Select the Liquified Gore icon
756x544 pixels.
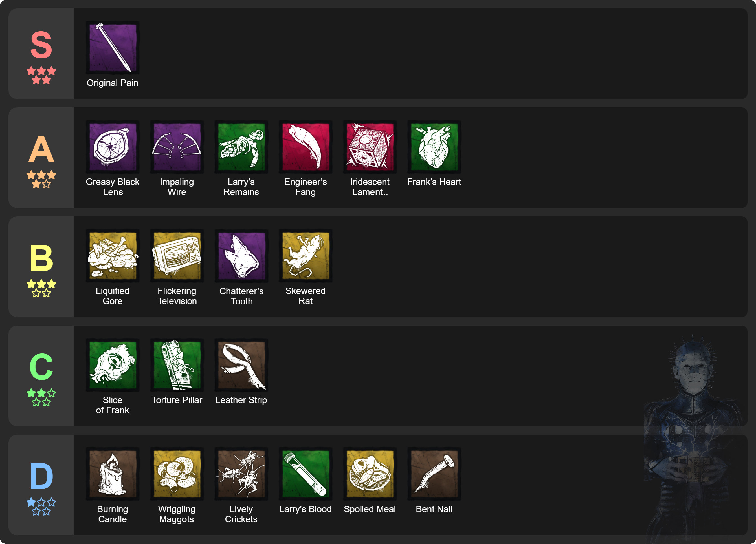[x=113, y=255]
